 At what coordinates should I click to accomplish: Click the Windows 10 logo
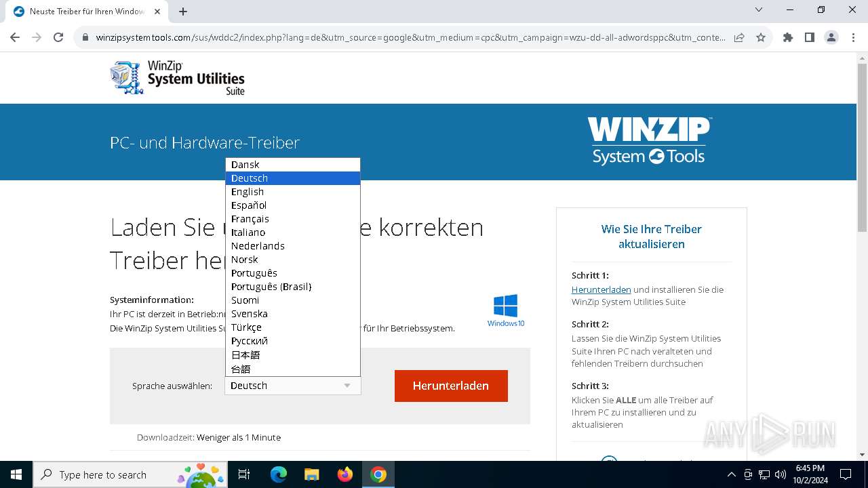[x=506, y=310]
